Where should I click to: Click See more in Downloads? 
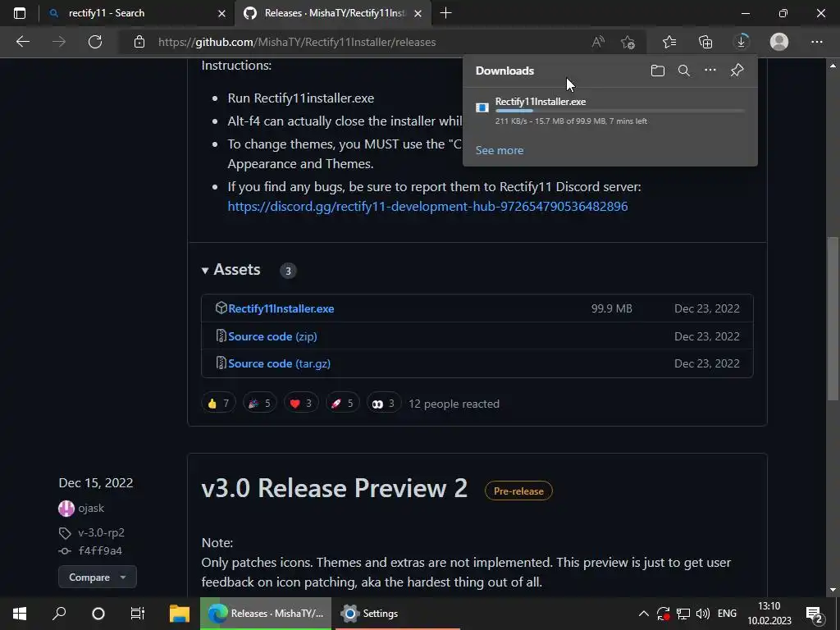[x=500, y=151]
